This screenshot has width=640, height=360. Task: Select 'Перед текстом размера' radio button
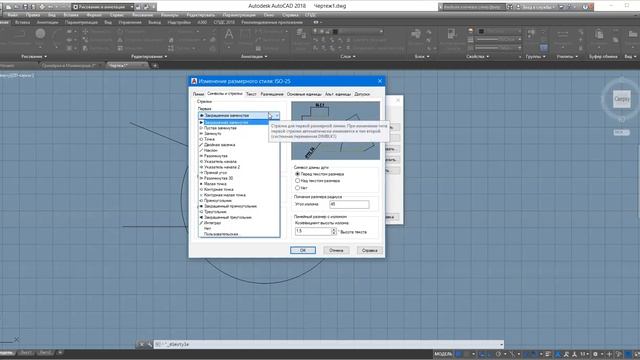pyautogui.click(x=298, y=174)
